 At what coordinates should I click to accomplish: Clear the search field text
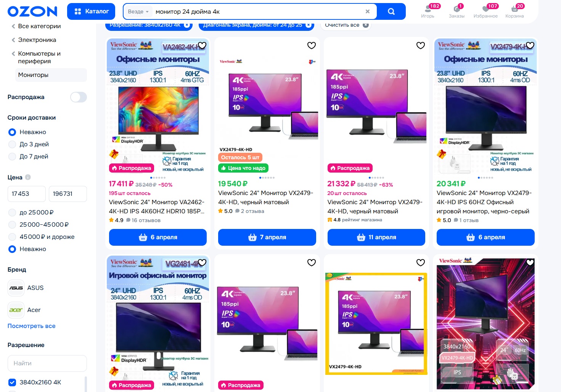click(368, 11)
